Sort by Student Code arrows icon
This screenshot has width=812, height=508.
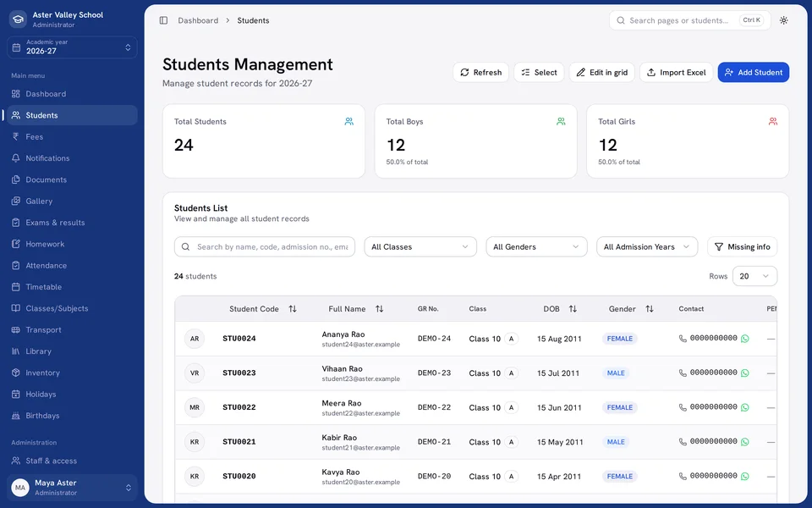point(293,309)
